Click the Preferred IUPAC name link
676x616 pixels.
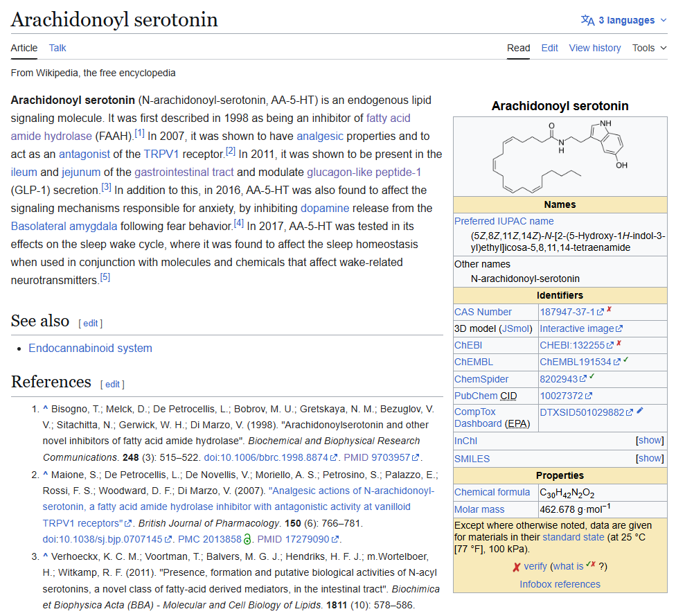[504, 221]
